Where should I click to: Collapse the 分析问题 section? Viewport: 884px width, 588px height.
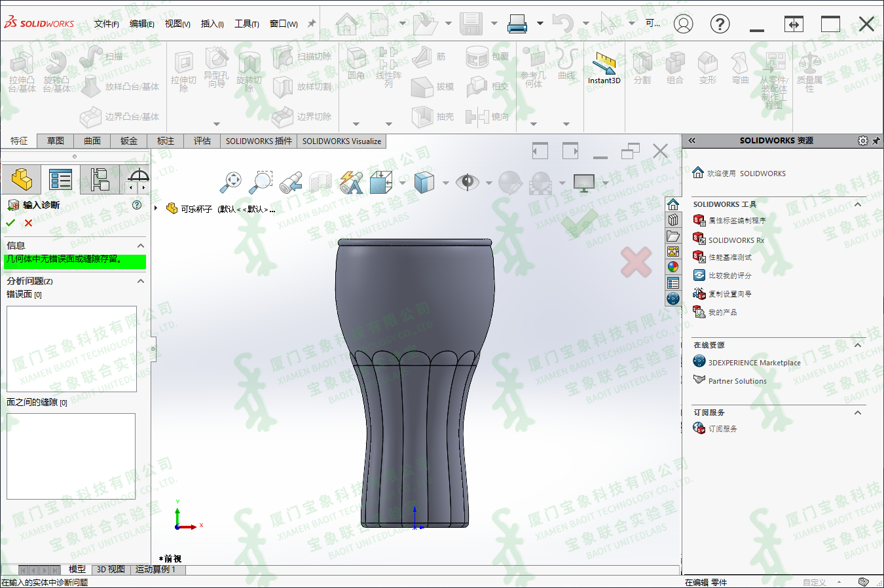click(x=140, y=281)
